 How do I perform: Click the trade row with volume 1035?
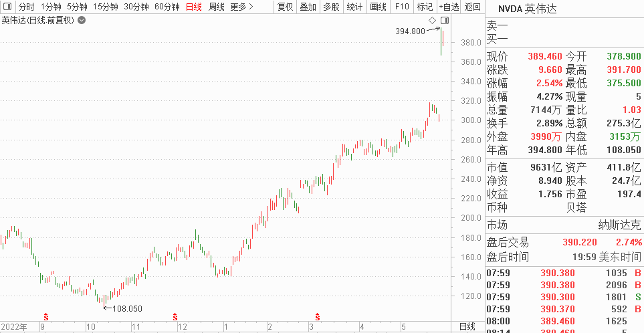point(564,273)
